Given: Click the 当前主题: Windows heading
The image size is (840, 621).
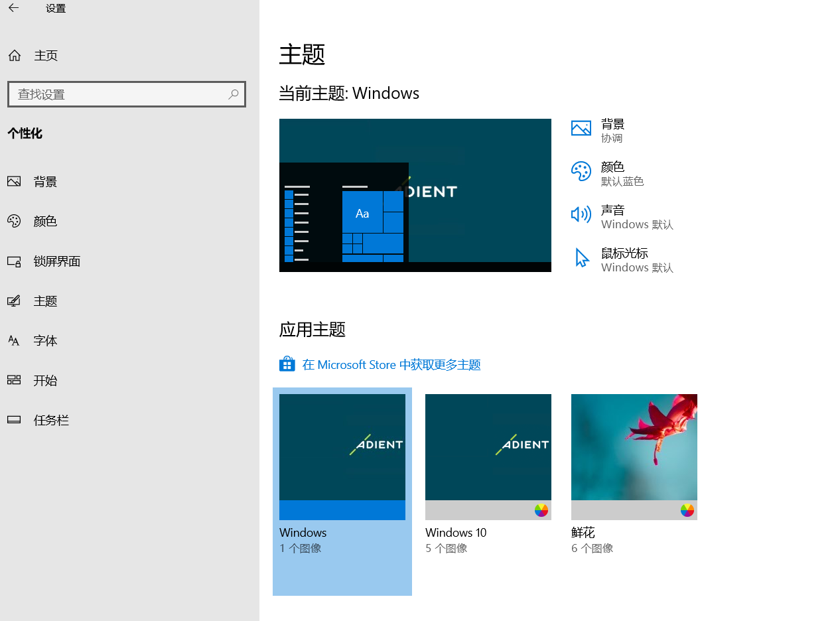Looking at the screenshot, I should tap(349, 93).
